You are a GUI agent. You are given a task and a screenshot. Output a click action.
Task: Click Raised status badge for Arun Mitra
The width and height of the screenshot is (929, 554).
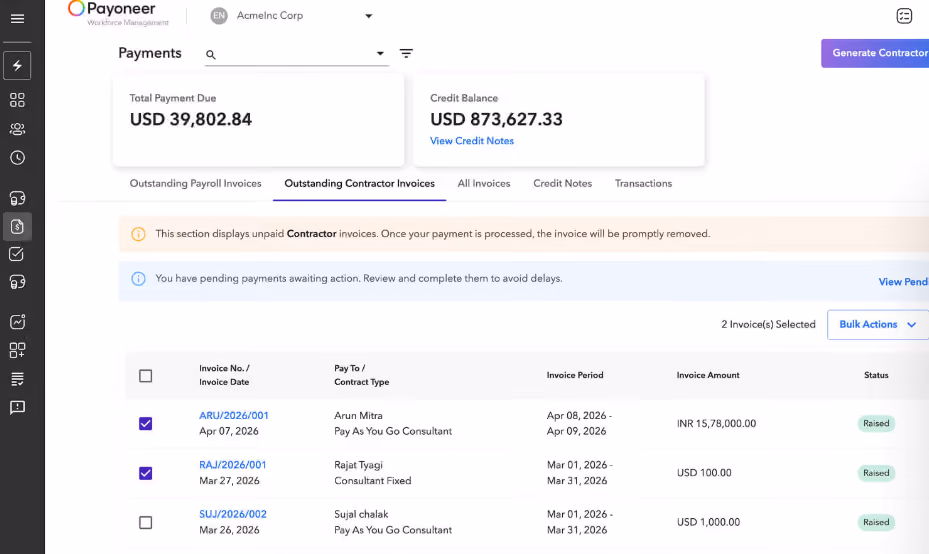pos(876,424)
